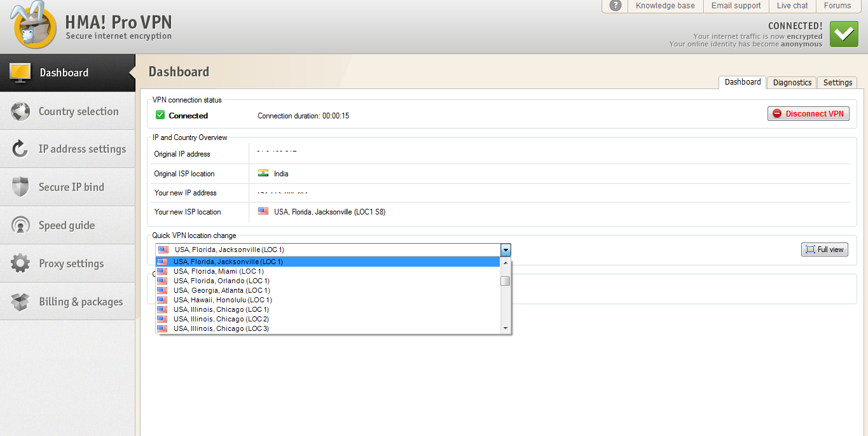
Task: Click the red icon on Disconnect VPN
Action: (x=777, y=114)
